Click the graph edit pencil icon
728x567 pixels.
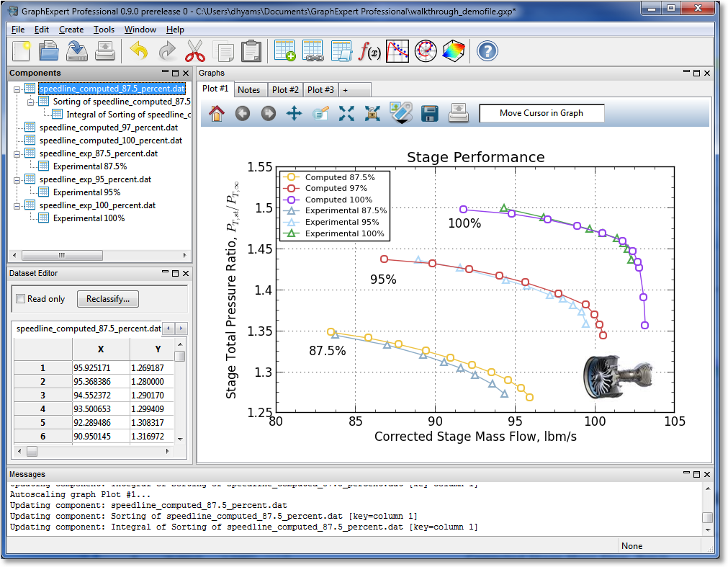[320, 113]
